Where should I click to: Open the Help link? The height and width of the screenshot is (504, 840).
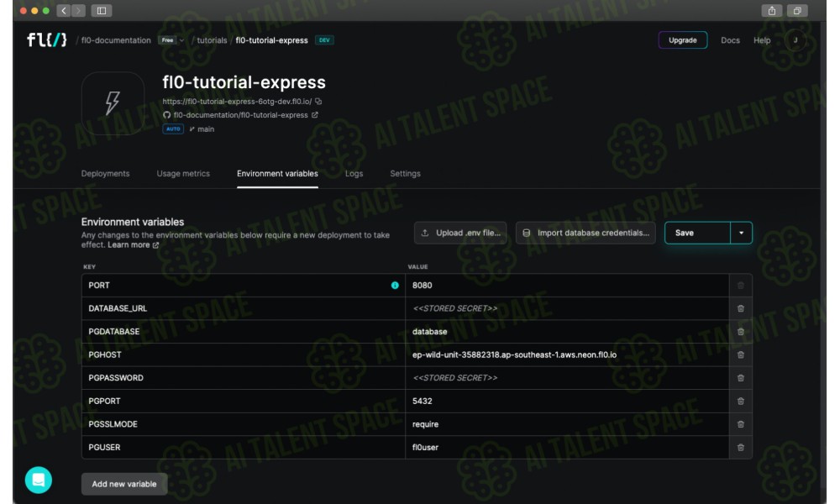pos(762,40)
